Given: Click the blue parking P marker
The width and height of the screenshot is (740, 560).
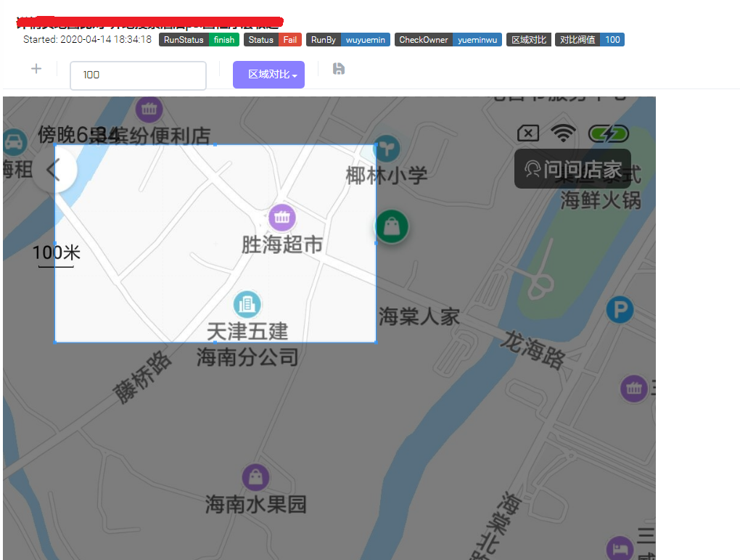Looking at the screenshot, I should 620,310.
